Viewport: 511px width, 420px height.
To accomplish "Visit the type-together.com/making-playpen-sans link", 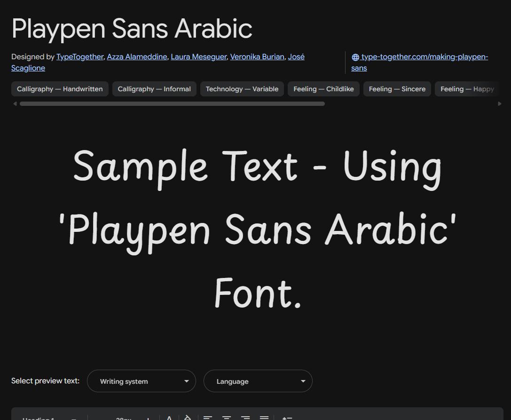I will click(x=425, y=57).
